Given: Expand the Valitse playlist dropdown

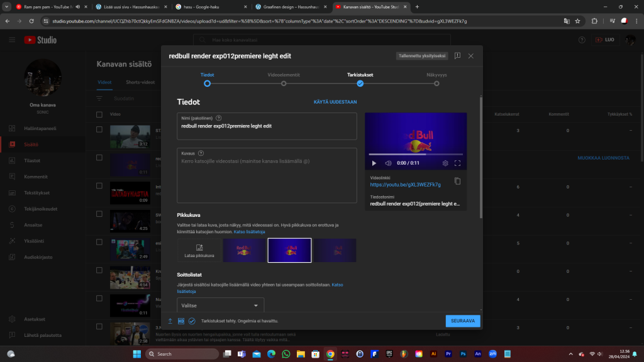Looking at the screenshot, I should 221,305.
